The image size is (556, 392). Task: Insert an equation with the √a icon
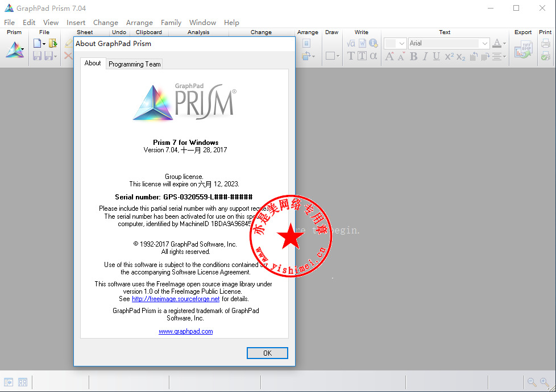[351, 43]
